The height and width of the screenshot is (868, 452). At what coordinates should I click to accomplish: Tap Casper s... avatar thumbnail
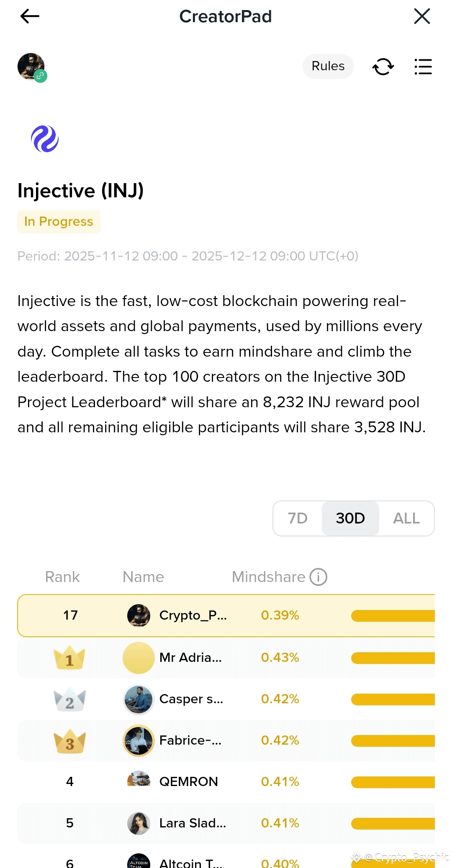pos(139,699)
